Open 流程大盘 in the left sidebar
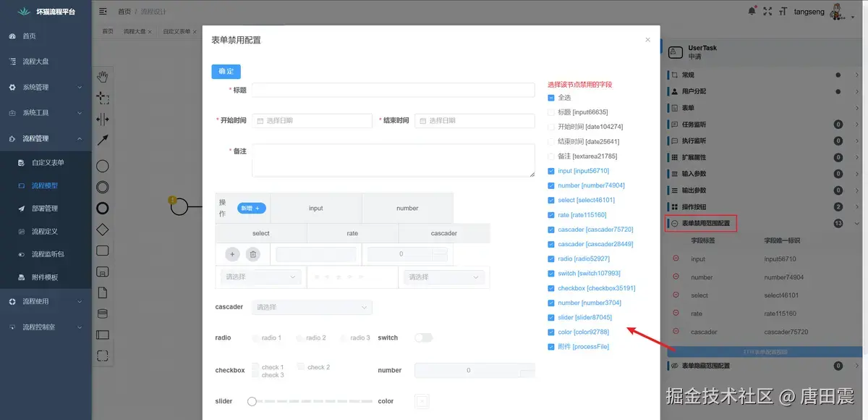This screenshot has height=420, width=868. (x=46, y=62)
